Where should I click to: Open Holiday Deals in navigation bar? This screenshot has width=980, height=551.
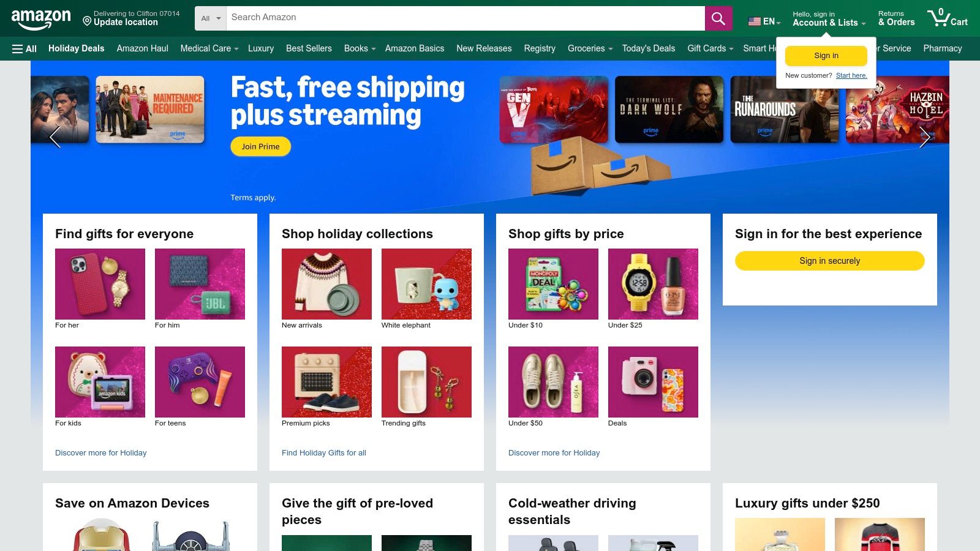point(76,48)
